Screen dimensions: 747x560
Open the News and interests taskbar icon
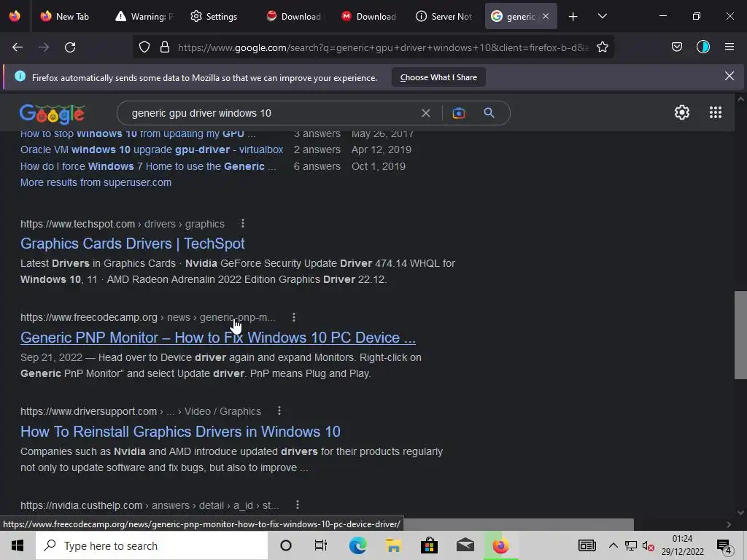tap(587, 545)
